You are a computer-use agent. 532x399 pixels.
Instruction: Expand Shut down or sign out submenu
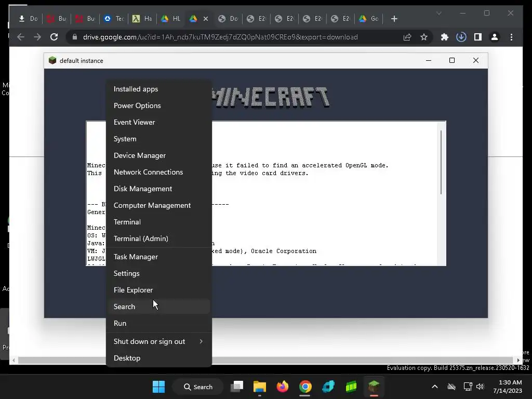(x=158, y=342)
